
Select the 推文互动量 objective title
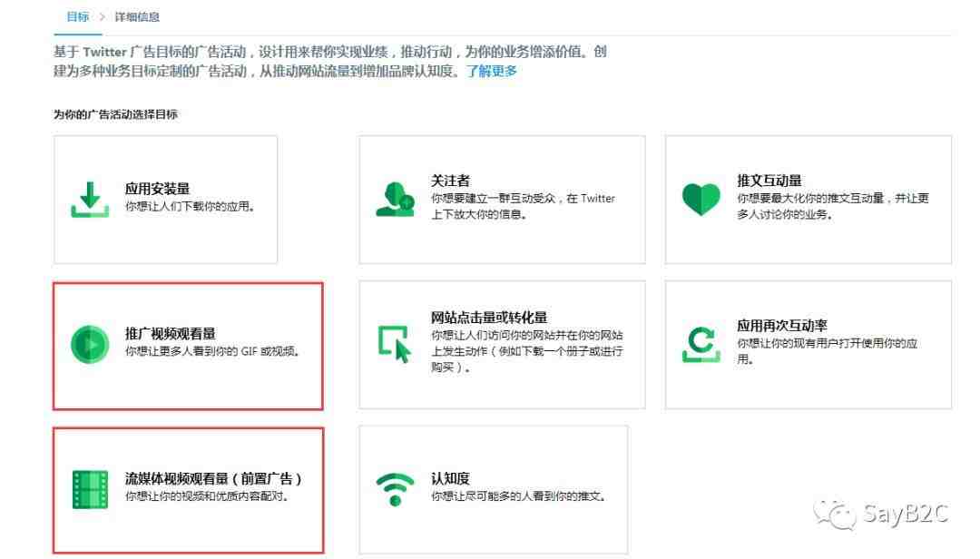pos(769,181)
